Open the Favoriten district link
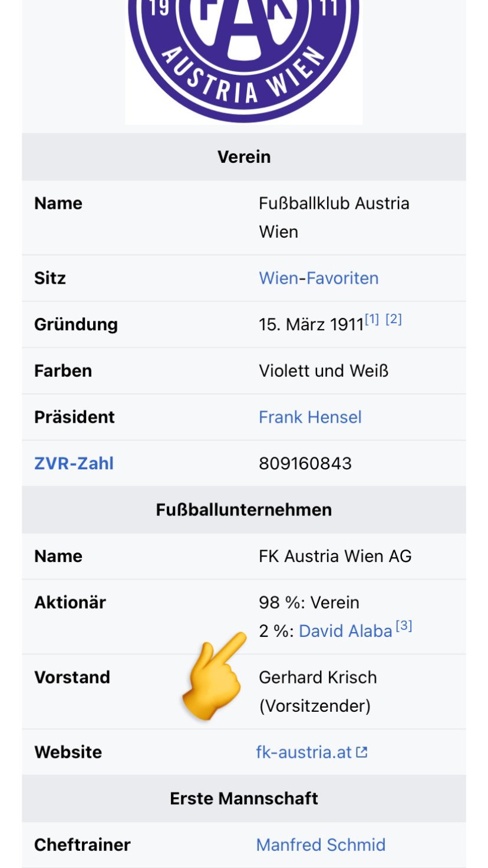This screenshot has width=488, height=868. click(341, 278)
